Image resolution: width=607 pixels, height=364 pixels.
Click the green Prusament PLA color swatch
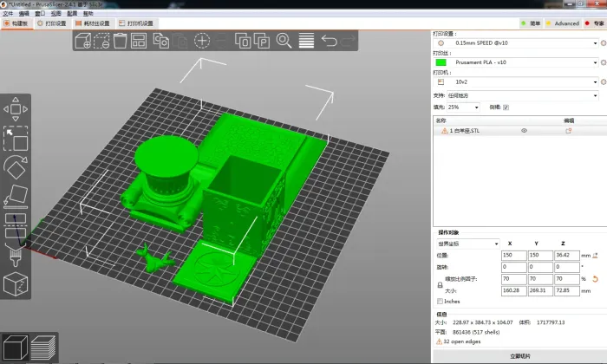pyautogui.click(x=441, y=62)
